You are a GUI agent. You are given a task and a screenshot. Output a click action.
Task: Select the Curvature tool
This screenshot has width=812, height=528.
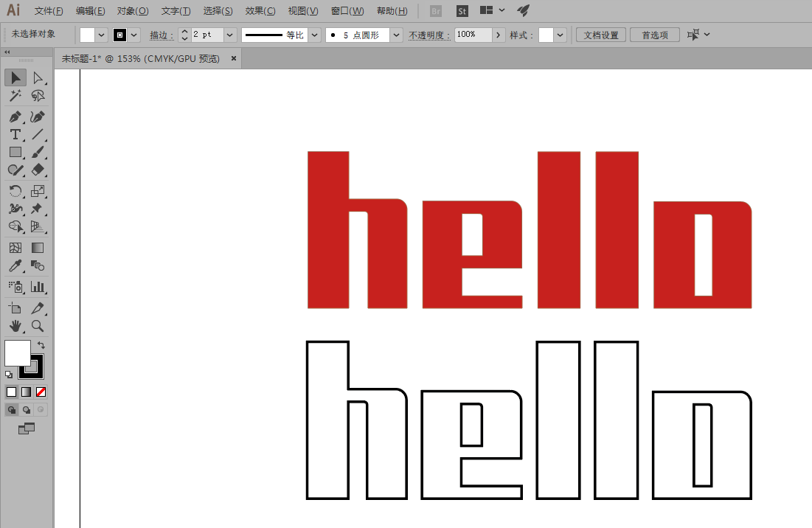pos(38,117)
